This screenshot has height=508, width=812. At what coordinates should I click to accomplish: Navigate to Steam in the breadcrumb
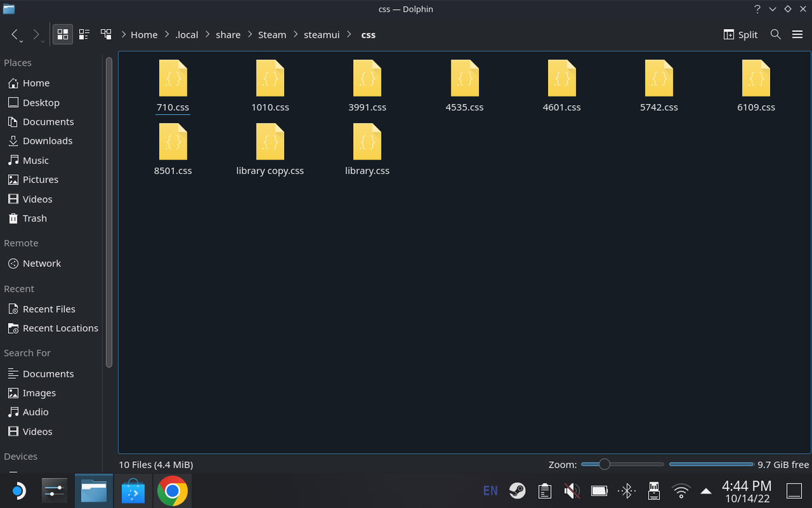[x=272, y=34]
